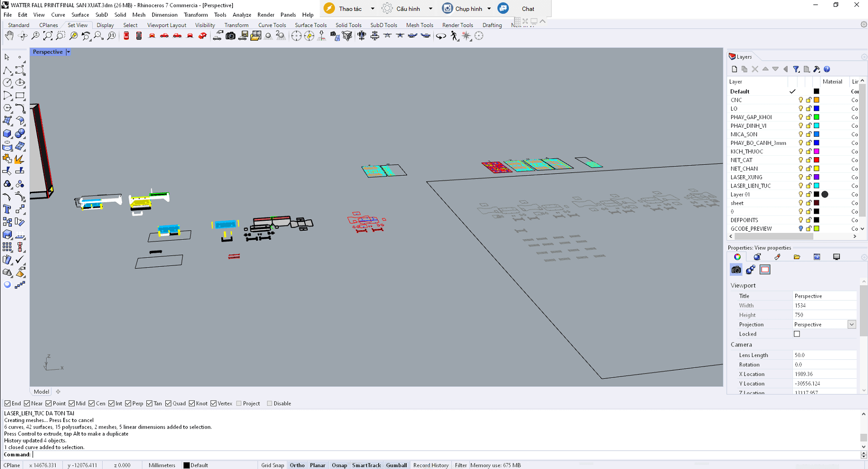Click the camera icon in Properties panel
The height and width of the screenshot is (469, 868).
[x=736, y=270]
